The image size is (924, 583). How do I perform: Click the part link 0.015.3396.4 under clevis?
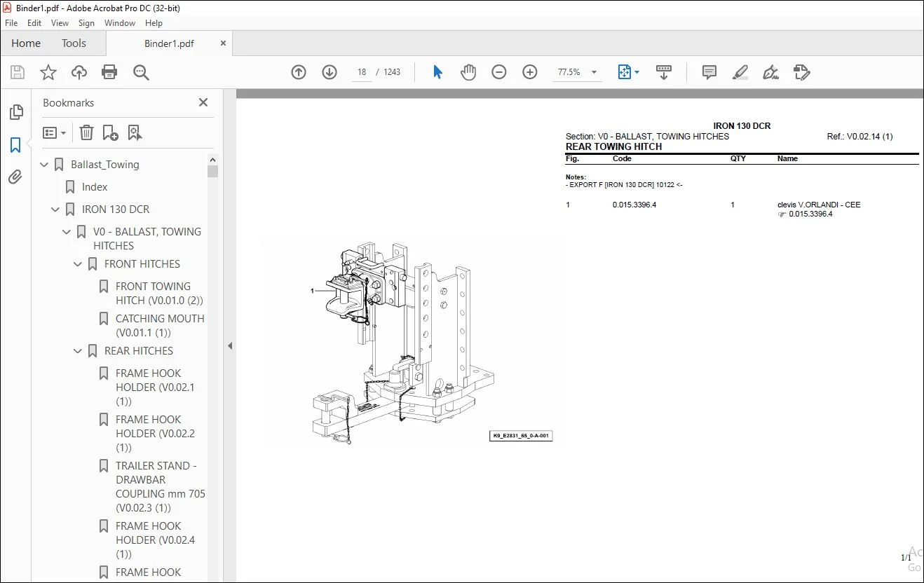(x=810, y=214)
